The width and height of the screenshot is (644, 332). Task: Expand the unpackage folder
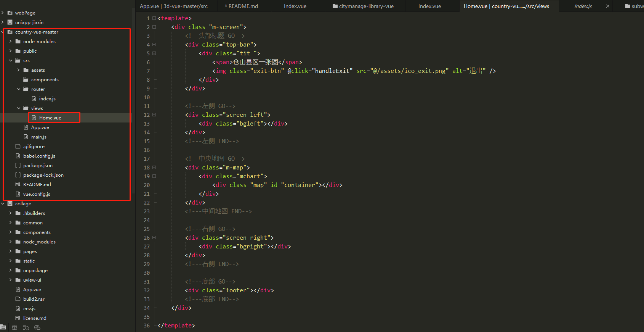point(11,271)
